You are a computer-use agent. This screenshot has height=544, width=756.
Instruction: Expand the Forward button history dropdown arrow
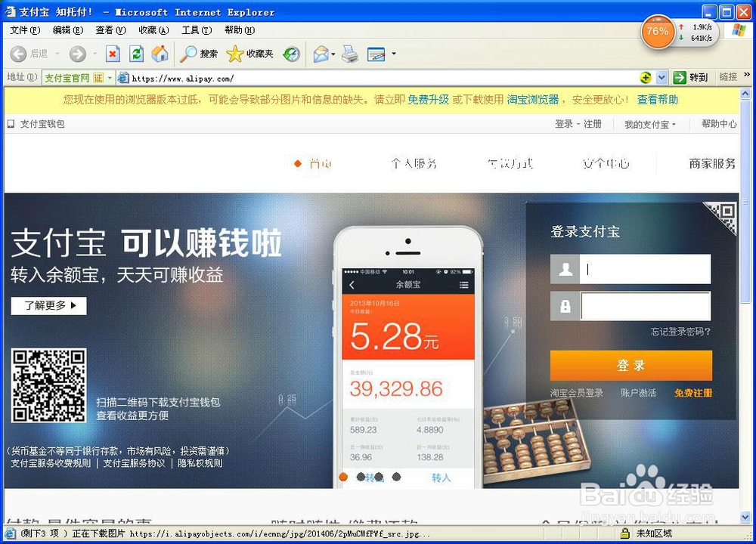95,54
